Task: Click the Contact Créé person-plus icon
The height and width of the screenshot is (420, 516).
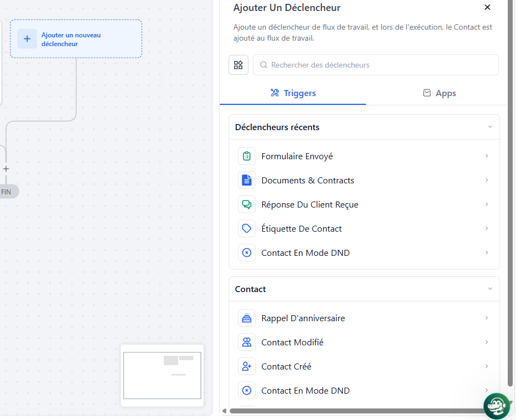Action: point(247,367)
